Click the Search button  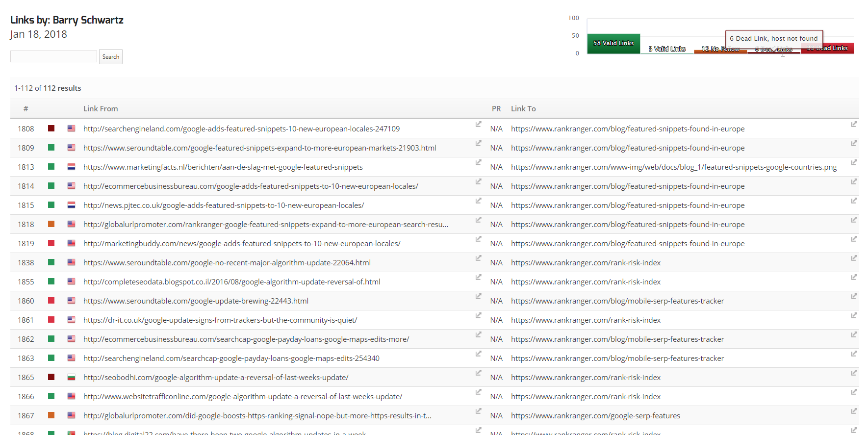coord(110,57)
